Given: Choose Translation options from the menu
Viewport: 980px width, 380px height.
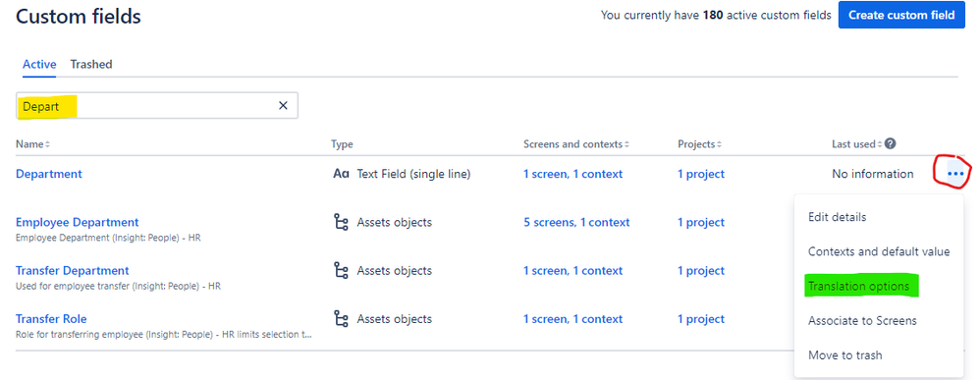Looking at the screenshot, I should 858,287.
